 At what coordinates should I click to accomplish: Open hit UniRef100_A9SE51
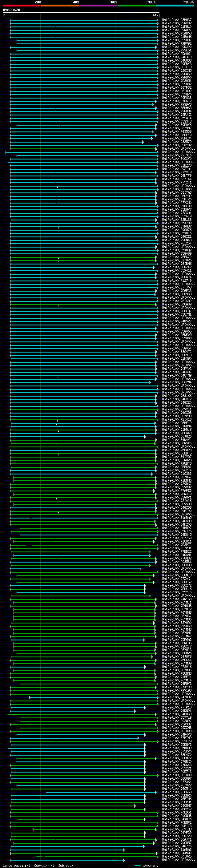click(x=177, y=50)
